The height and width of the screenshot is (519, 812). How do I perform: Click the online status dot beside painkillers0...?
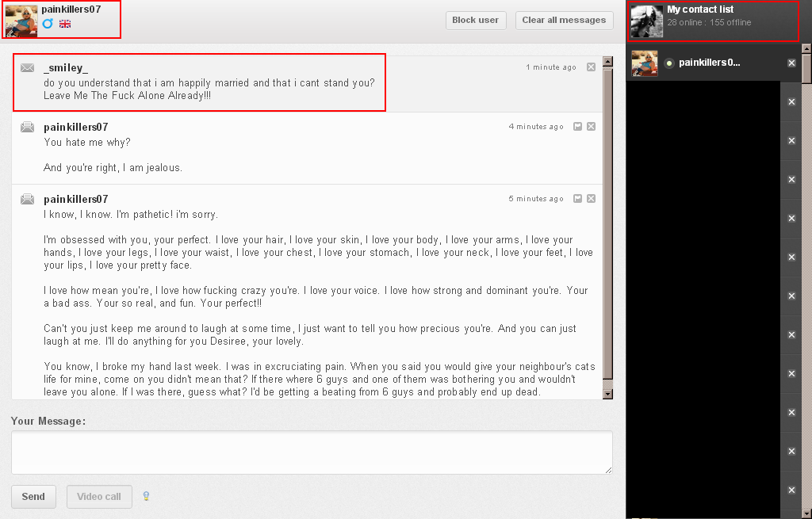coord(669,63)
